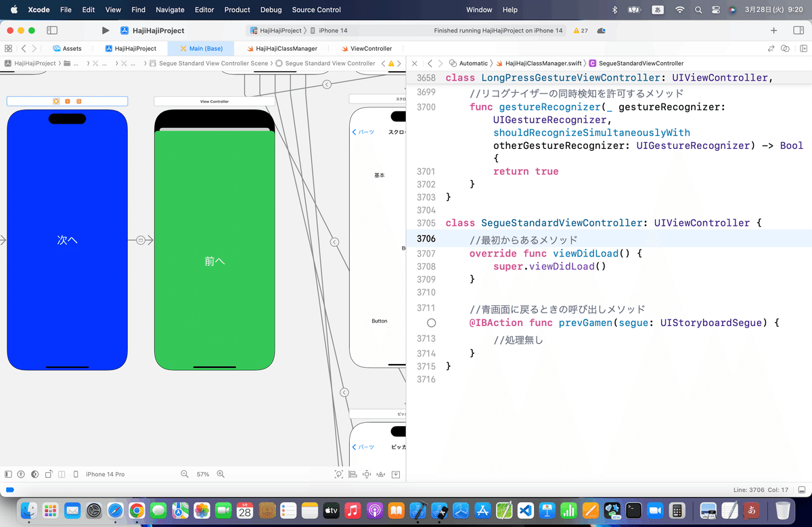The image size is (812, 527).
Task: Update frames with the refresh icon
Action: (x=339, y=474)
